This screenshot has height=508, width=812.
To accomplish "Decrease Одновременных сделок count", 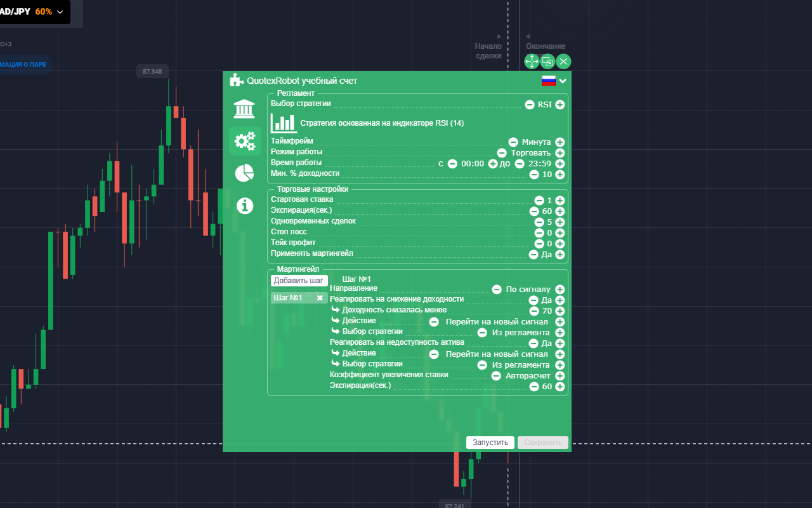I will point(539,222).
